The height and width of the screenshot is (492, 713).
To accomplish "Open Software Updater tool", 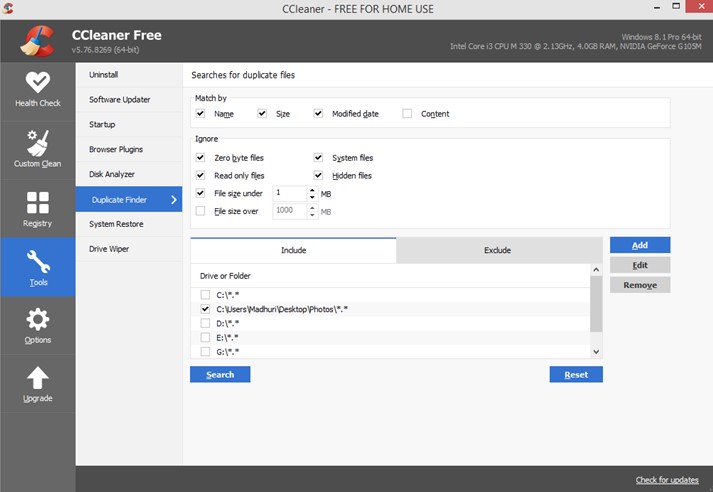I will coord(129,100).
